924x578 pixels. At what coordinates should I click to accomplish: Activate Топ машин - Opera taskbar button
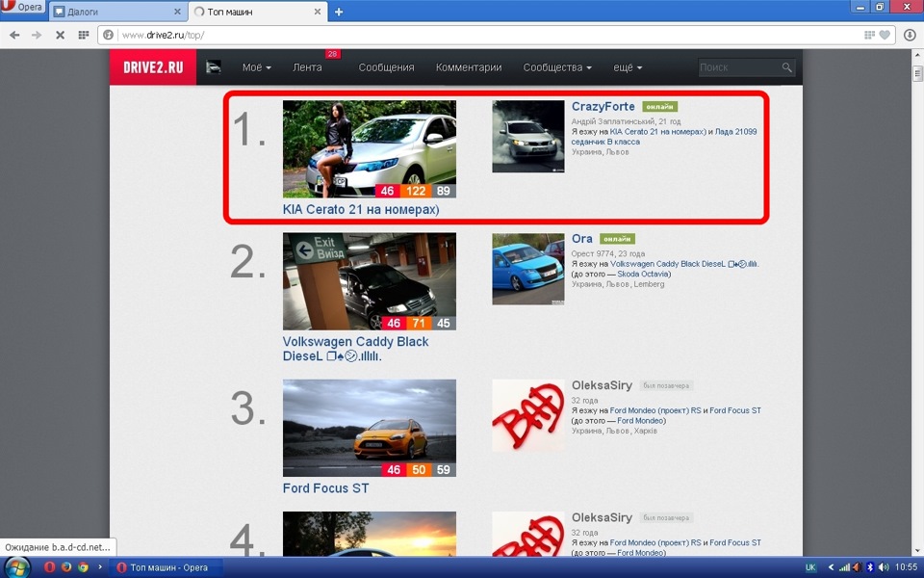(167, 567)
